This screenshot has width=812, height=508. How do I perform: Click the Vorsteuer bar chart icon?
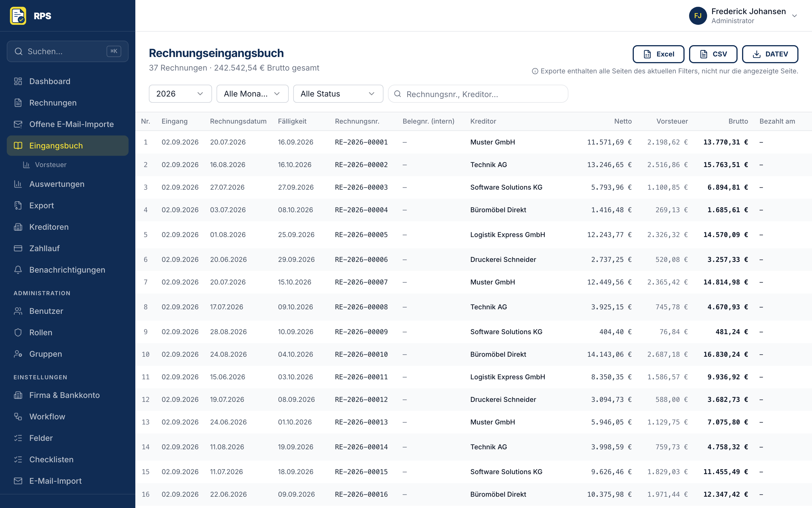pyautogui.click(x=26, y=165)
